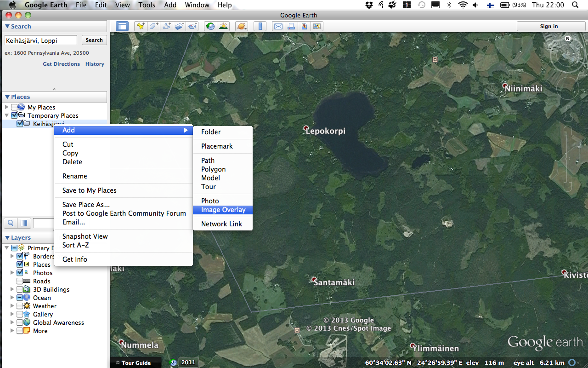
Task: Toggle sunlight across the landscape icon
Action: [223, 26]
